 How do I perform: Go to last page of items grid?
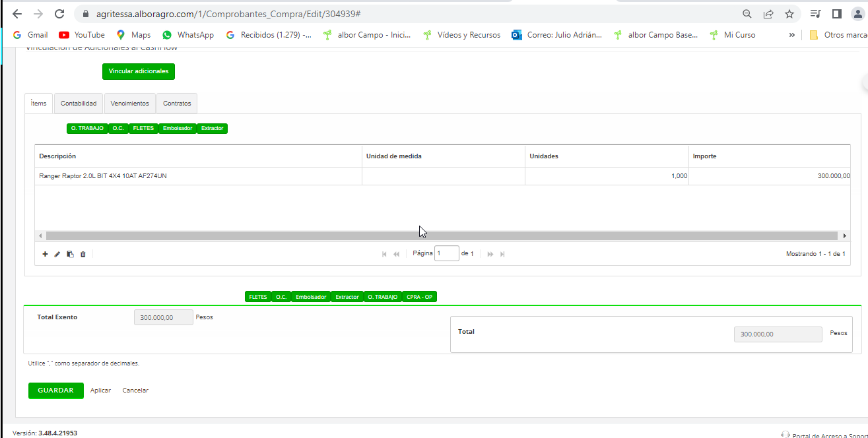point(502,254)
